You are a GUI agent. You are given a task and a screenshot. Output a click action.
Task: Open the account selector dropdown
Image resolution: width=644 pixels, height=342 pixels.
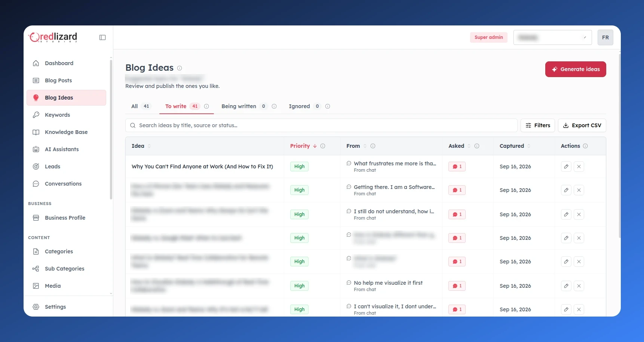coord(552,37)
